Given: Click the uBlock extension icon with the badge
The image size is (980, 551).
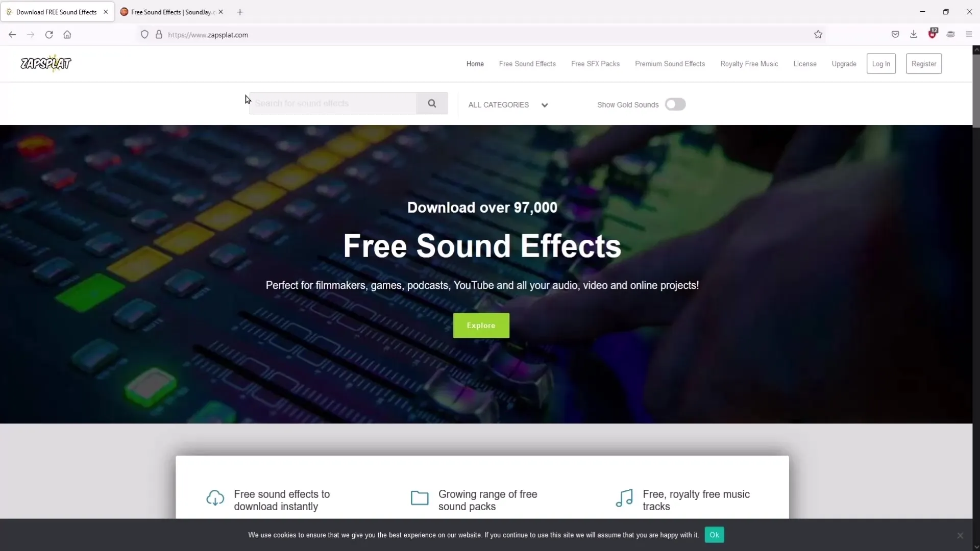Looking at the screenshot, I should [933, 34].
